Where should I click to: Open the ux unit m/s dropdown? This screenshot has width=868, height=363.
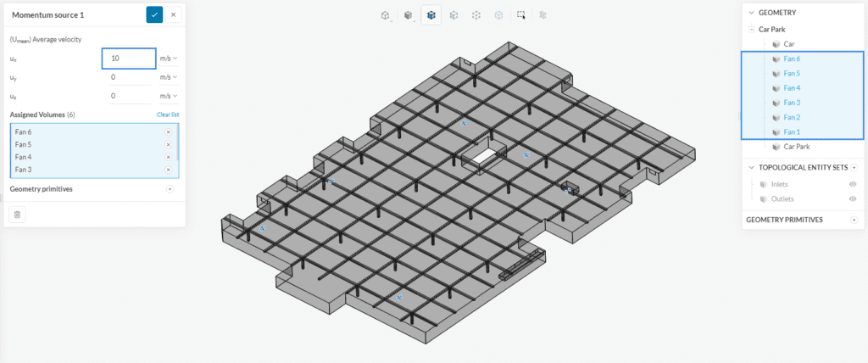(x=169, y=58)
